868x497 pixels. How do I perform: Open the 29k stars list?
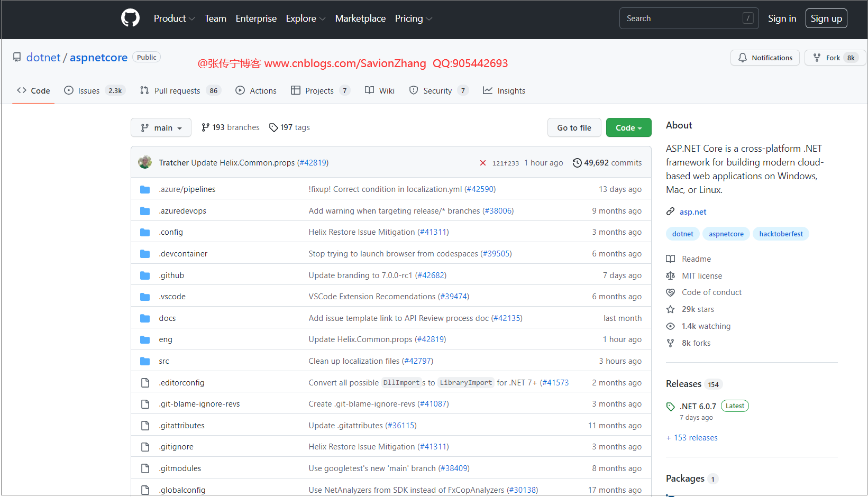click(697, 309)
